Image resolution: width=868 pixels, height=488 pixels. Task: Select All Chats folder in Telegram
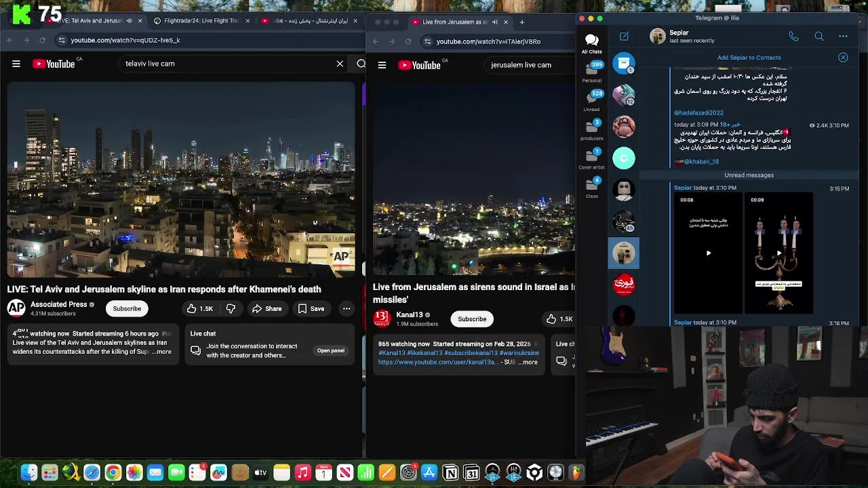coord(591,44)
